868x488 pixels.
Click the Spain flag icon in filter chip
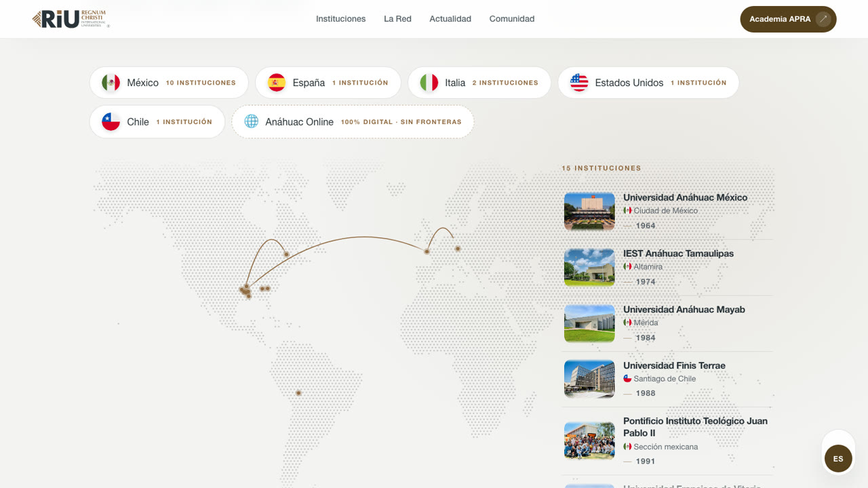point(277,83)
